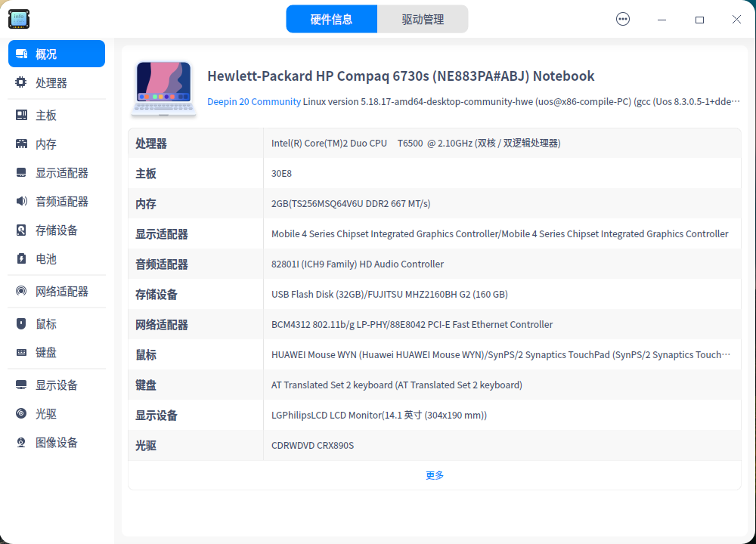Open the 光驱 section via its icon
The height and width of the screenshot is (544, 756).
click(20, 413)
